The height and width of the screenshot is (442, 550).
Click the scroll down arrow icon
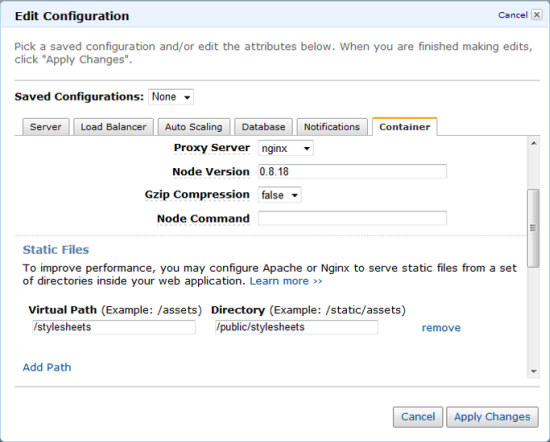pos(534,371)
